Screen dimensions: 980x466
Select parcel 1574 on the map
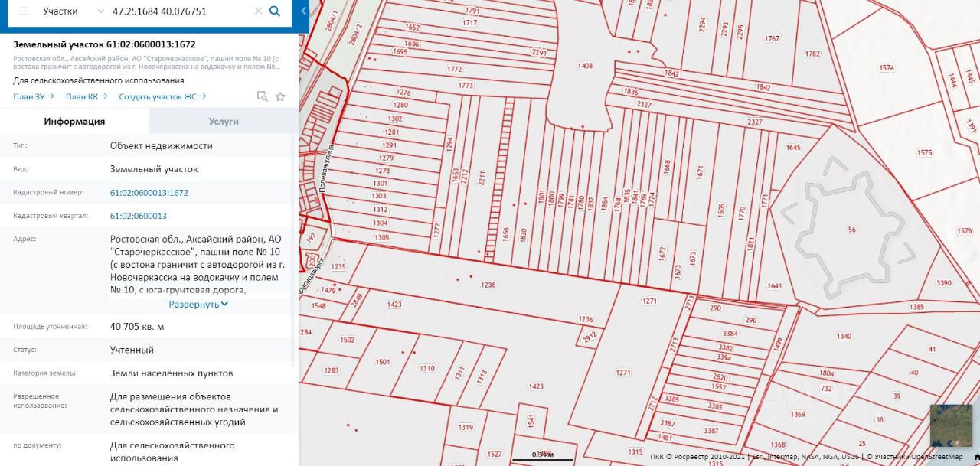point(887,68)
